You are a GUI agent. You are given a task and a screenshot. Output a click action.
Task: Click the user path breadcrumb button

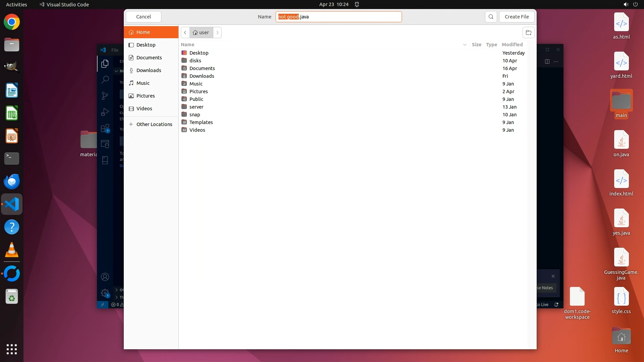coord(201,33)
